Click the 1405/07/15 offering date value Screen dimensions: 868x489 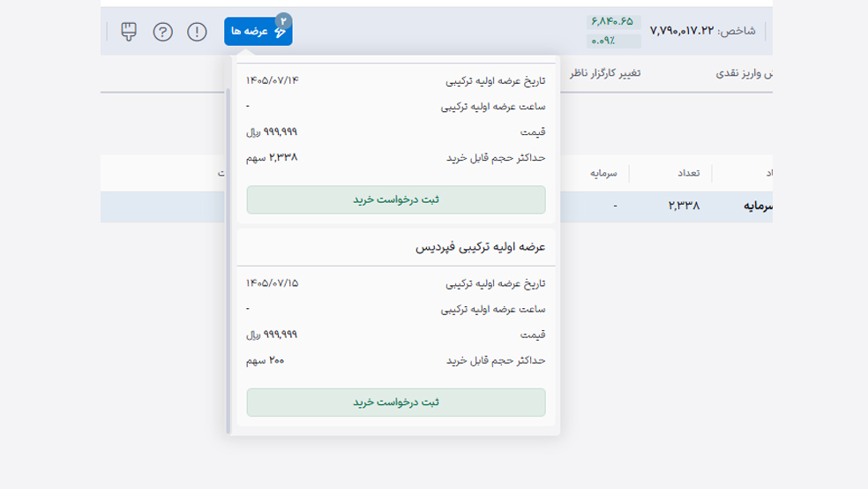click(x=272, y=283)
